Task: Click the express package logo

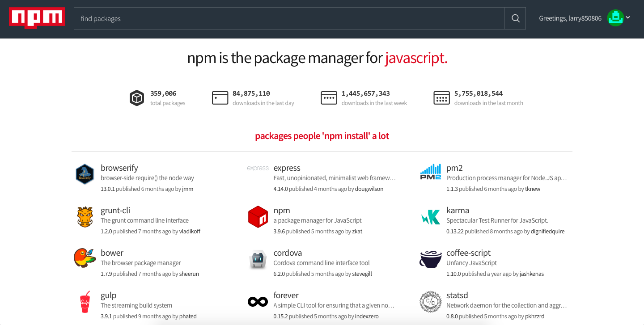Action: (258, 168)
